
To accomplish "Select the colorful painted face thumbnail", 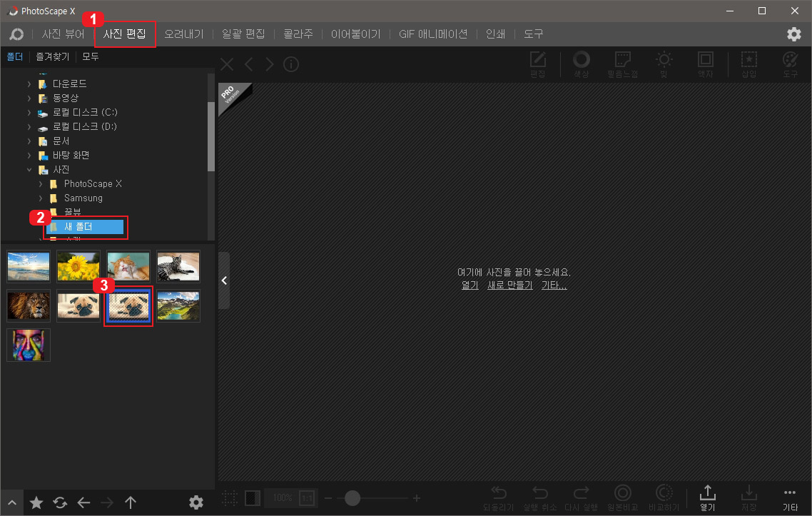I will pos(29,345).
